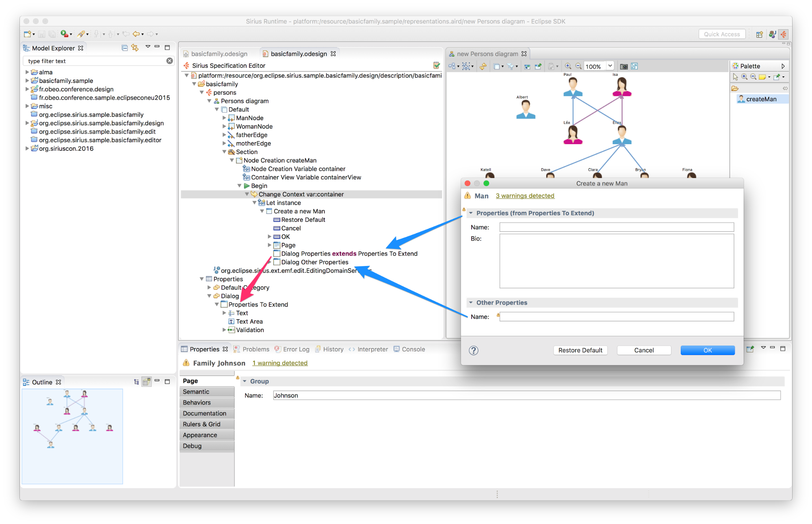Viewport: 812px width, 524px height.
Task: Toggle Outline overview mode icon
Action: pyautogui.click(x=147, y=382)
